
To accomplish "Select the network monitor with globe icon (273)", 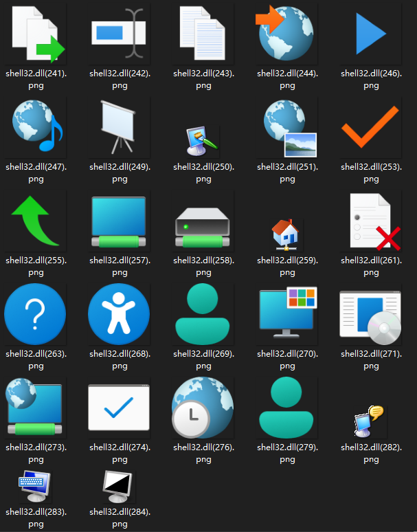I will tap(34, 407).
